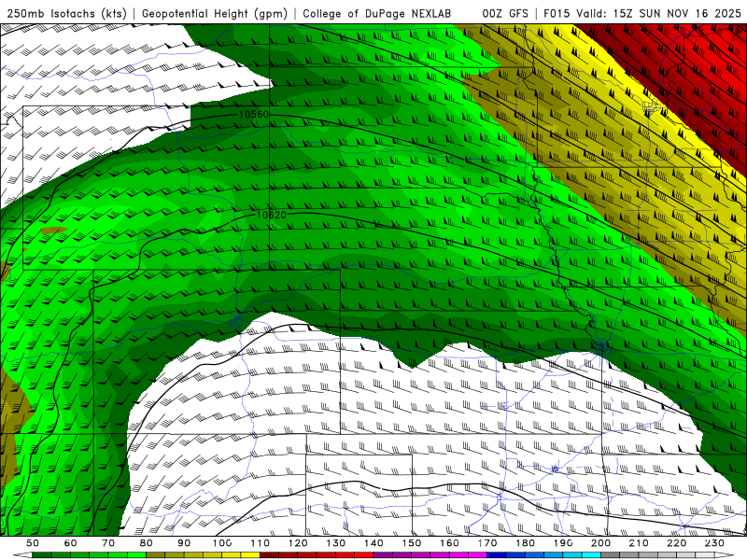Click the 210 label on the color scale

coord(639,543)
